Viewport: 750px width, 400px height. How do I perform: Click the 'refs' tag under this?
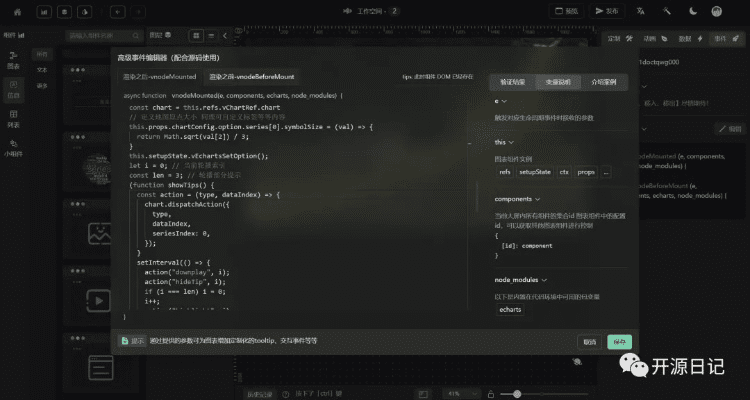pyautogui.click(x=505, y=172)
